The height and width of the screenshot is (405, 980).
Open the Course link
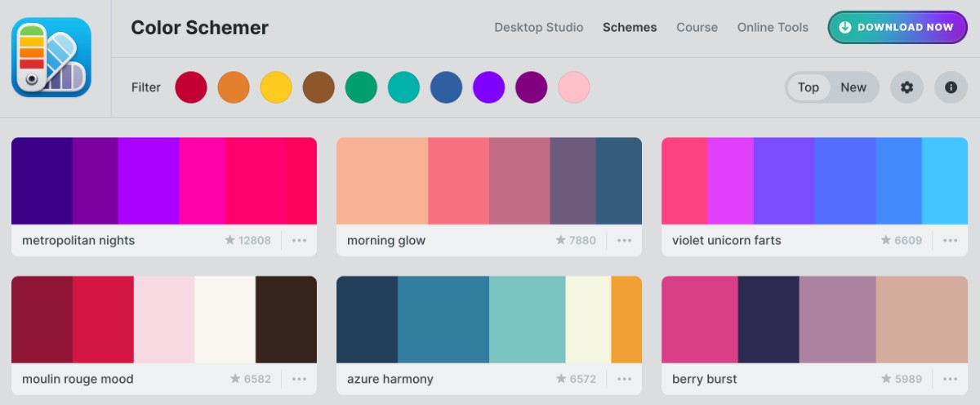click(x=697, y=27)
